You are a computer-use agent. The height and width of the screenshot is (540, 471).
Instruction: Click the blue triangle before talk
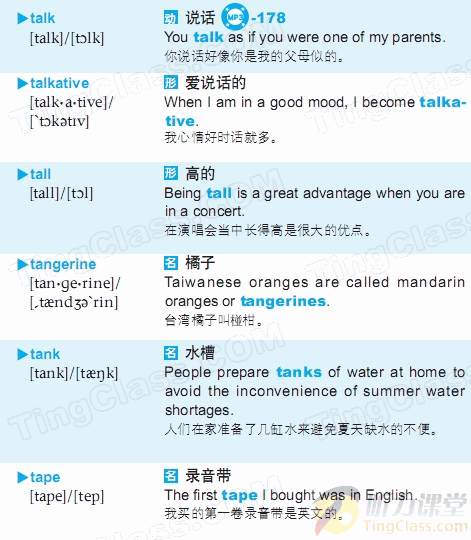point(23,18)
